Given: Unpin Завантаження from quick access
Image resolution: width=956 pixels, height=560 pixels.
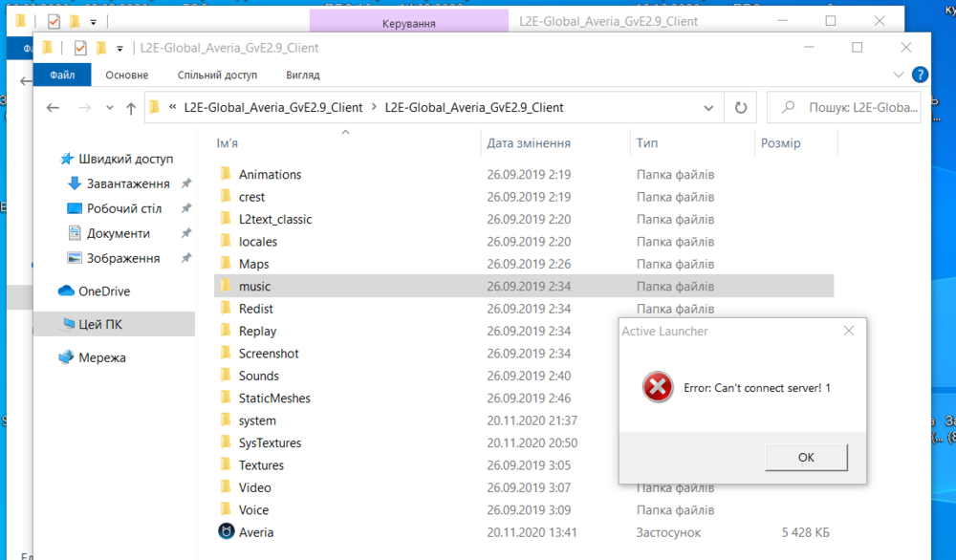Looking at the screenshot, I should pyautogui.click(x=188, y=183).
